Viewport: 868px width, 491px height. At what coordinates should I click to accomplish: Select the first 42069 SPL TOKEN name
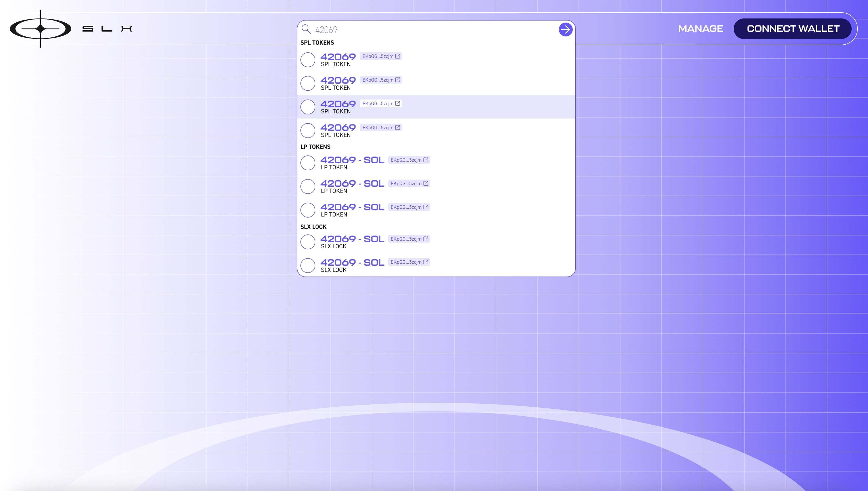pos(338,57)
